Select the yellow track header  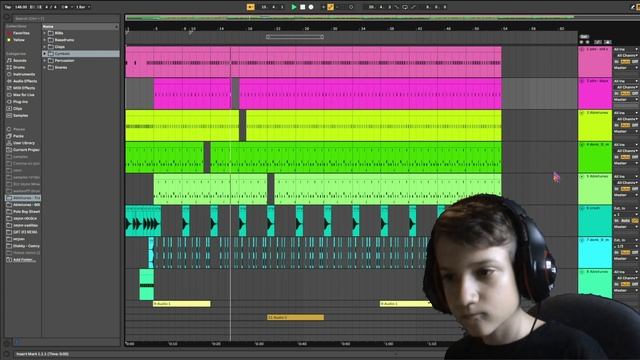595,125
